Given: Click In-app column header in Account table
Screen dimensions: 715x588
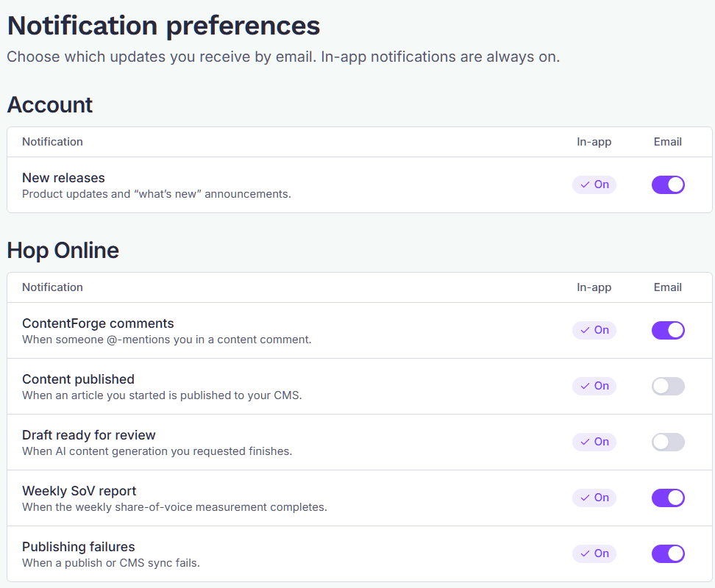Looking at the screenshot, I should coord(594,142).
